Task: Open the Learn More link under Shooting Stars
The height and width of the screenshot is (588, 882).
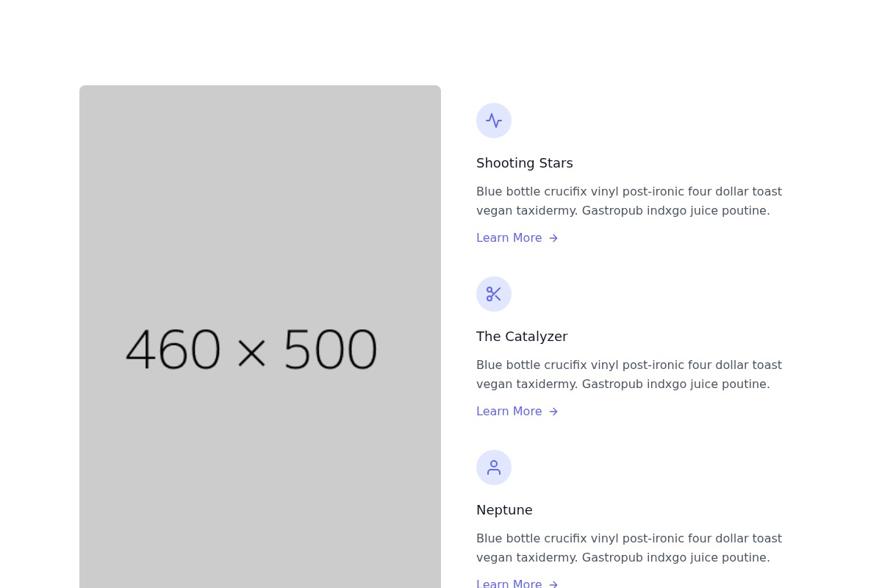Action: [509, 237]
